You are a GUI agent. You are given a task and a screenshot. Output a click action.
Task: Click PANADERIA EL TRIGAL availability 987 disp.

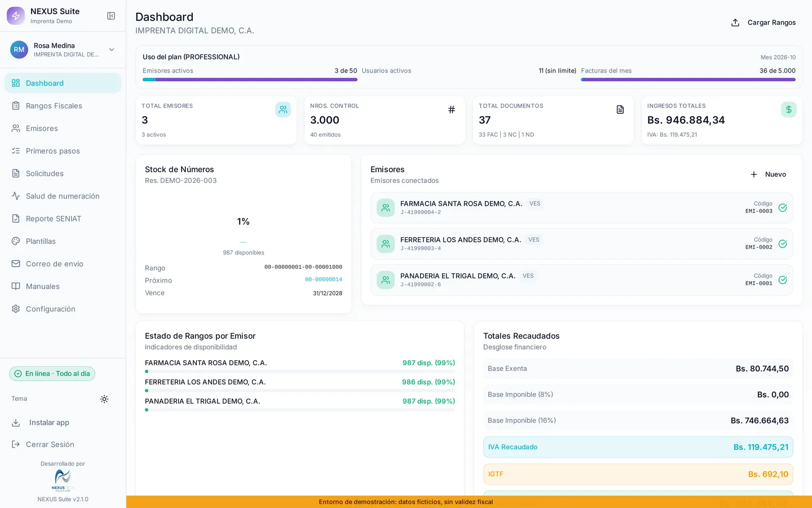429,401
